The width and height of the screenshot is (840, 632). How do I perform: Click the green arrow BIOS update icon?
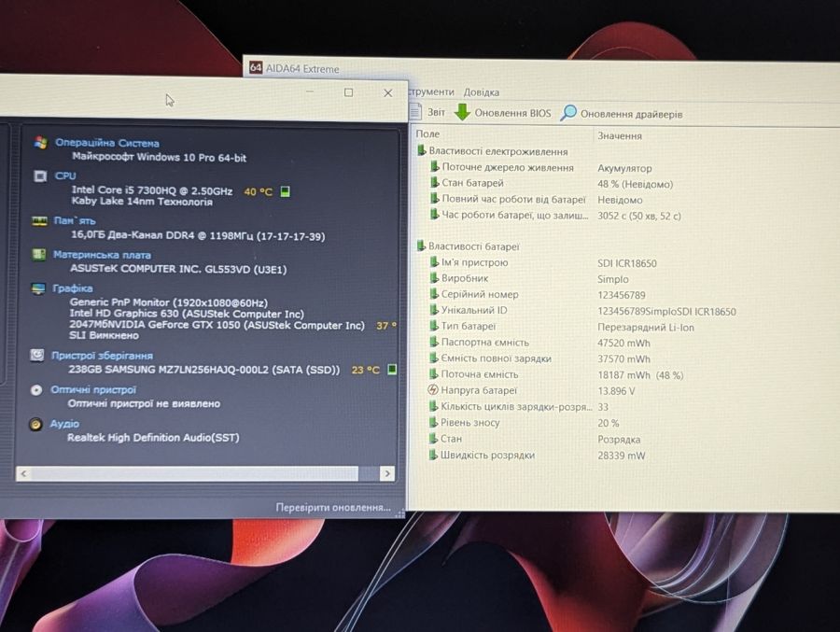(x=462, y=112)
